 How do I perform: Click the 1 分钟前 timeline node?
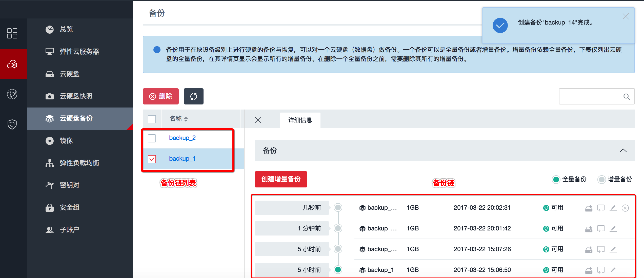pos(338,228)
